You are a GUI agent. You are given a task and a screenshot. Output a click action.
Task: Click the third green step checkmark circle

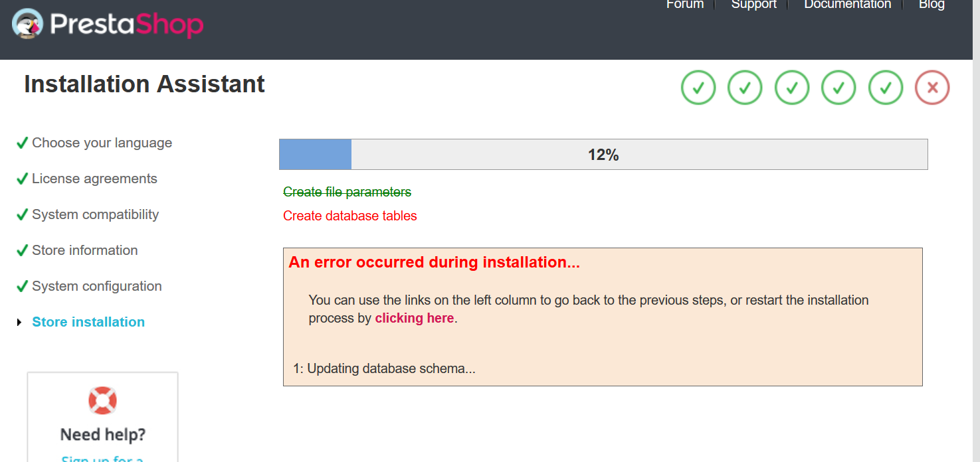pos(792,88)
